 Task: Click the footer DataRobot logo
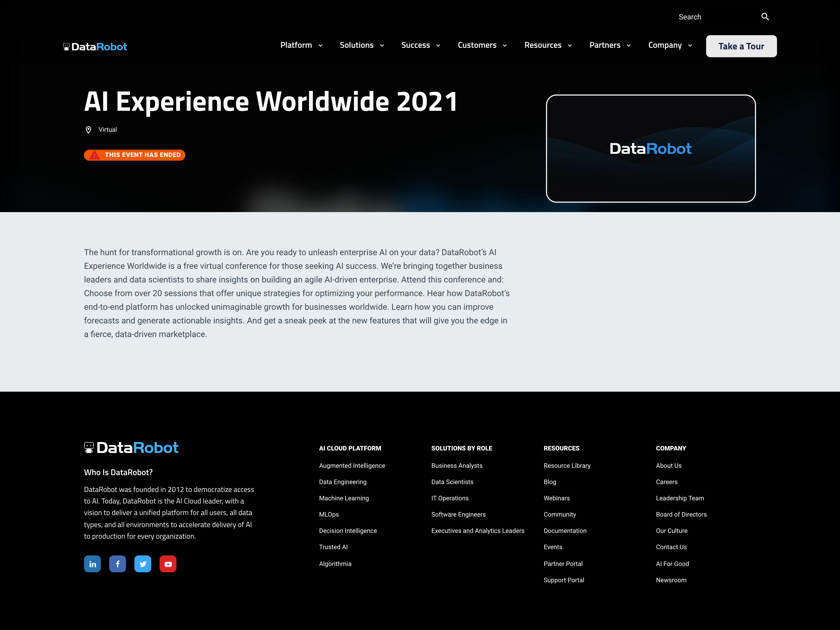coord(131,448)
